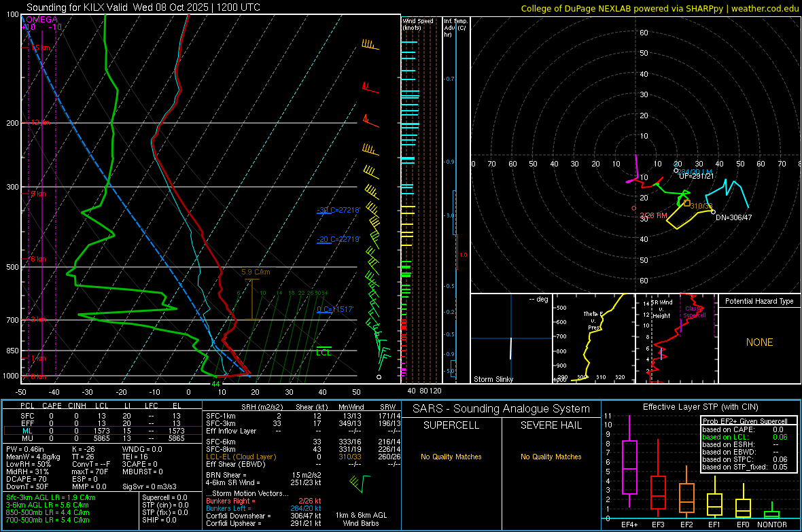Image resolution: width=802 pixels, height=532 pixels.
Task: Click the MeanW = 4.8g/kg value
Action: [x=33, y=457]
